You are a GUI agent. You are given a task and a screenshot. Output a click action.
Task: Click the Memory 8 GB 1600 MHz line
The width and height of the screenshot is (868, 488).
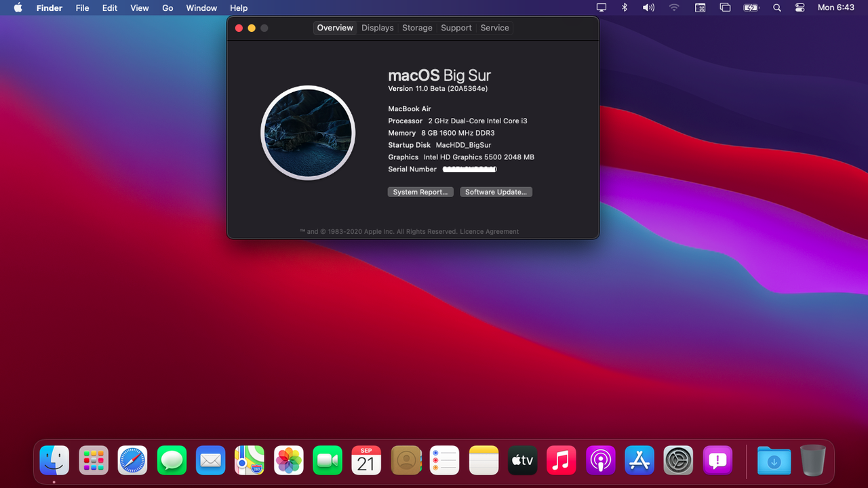tap(441, 133)
